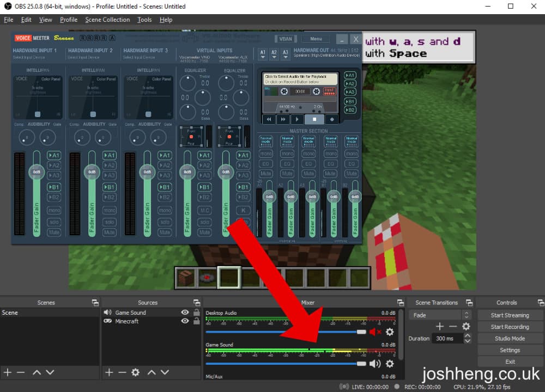
Task: Toggle solo on Hardware Input 2 strip
Action: tap(109, 222)
